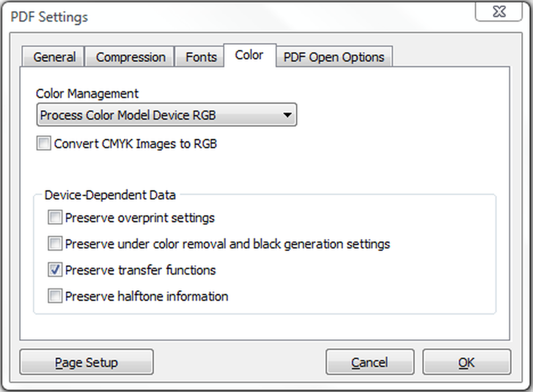Screen dimensions: 533x392
Task: Enable Convert CMYK Images to RGB
Action: click(x=44, y=144)
